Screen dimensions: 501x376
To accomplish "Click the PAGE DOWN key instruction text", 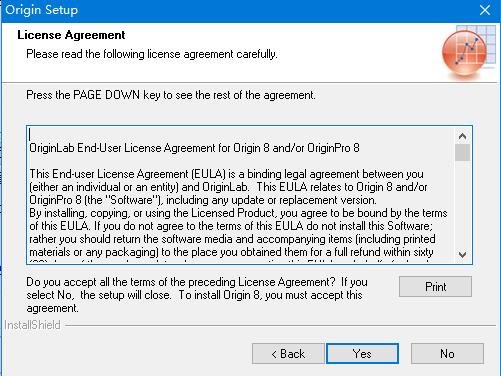I will [x=171, y=95].
